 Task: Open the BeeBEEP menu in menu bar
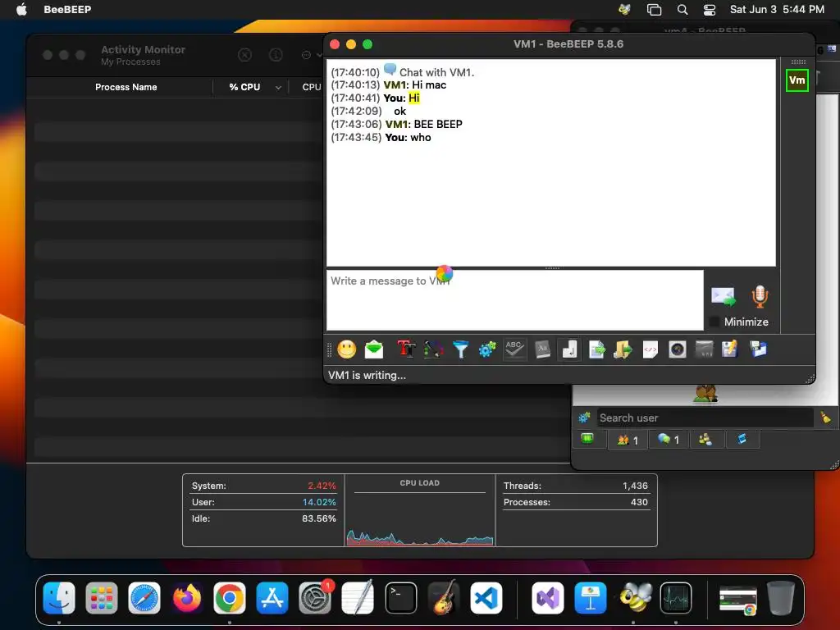[x=67, y=9]
